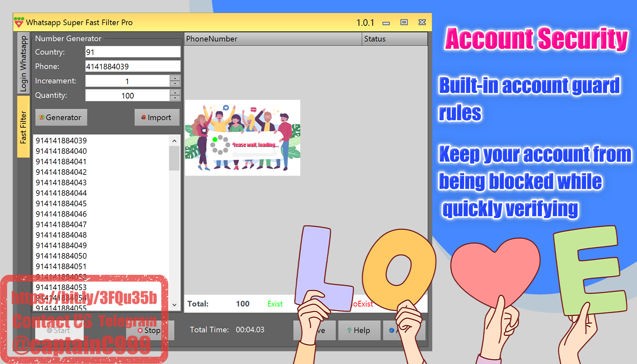The image size is (637, 364).
Task: Select number 914141884045 in list
Action: 61,203
